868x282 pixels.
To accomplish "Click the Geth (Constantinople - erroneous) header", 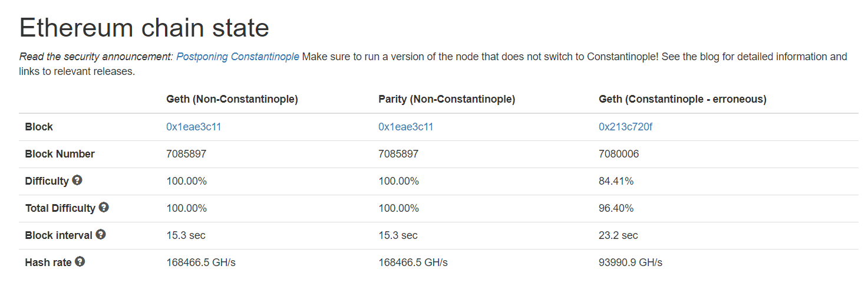I will click(x=682, y=100).
